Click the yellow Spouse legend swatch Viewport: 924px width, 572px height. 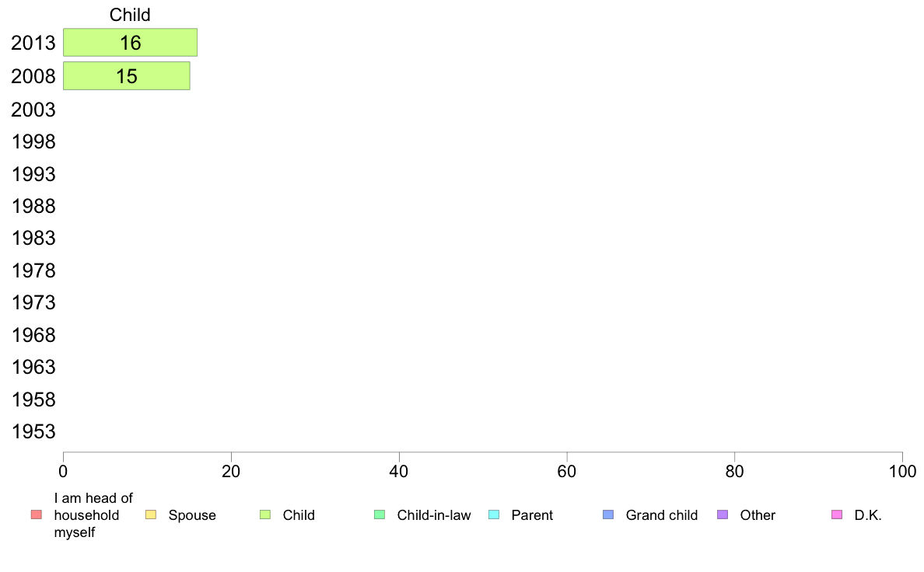(x=151, y=514)
